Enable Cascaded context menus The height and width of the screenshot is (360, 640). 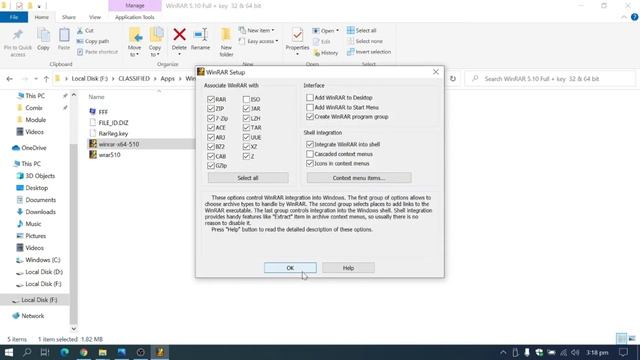point(310,154)
